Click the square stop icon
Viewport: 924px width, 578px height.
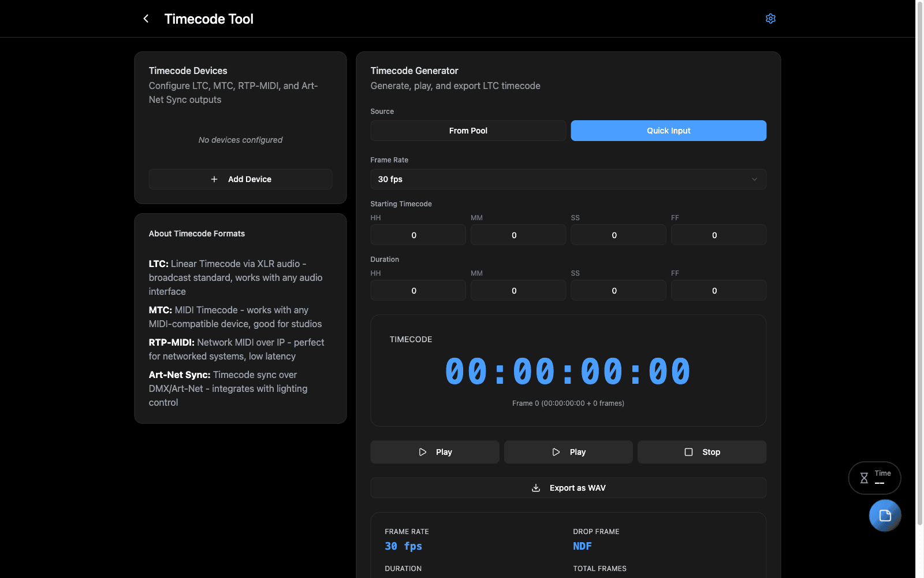[x=688, y=452]
